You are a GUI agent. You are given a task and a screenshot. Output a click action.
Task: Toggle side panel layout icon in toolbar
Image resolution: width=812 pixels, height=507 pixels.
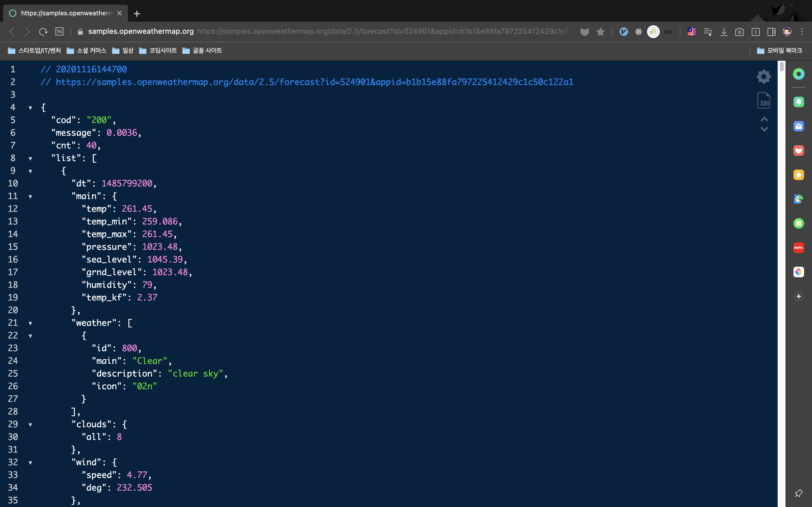tap(771, 32)
